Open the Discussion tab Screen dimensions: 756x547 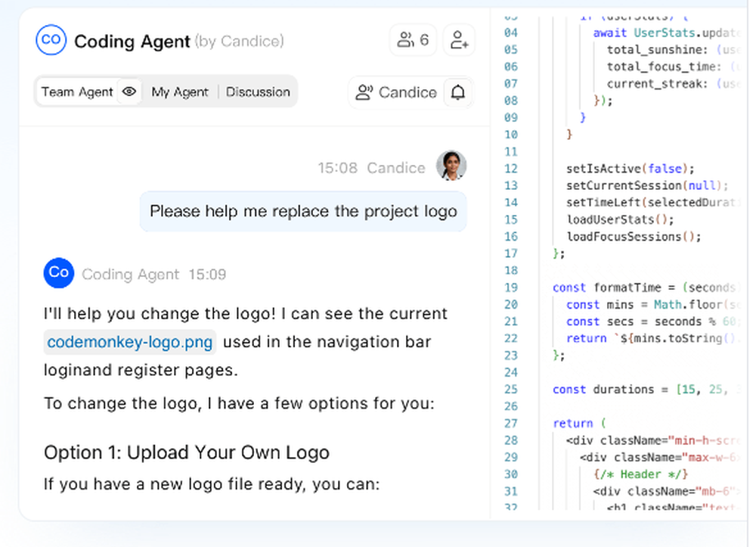pos(258,92)
